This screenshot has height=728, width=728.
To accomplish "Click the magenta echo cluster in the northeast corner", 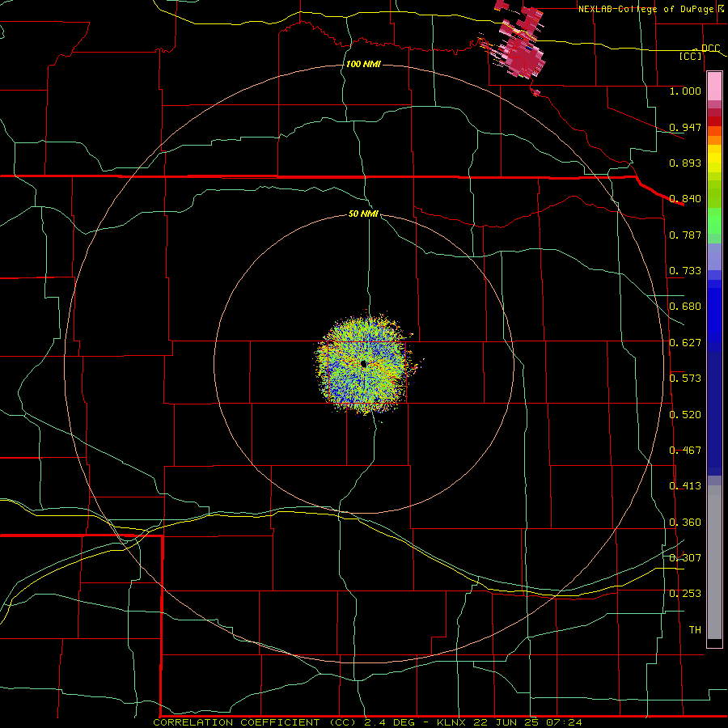I will pyautogui.click(x=518, y=44).
